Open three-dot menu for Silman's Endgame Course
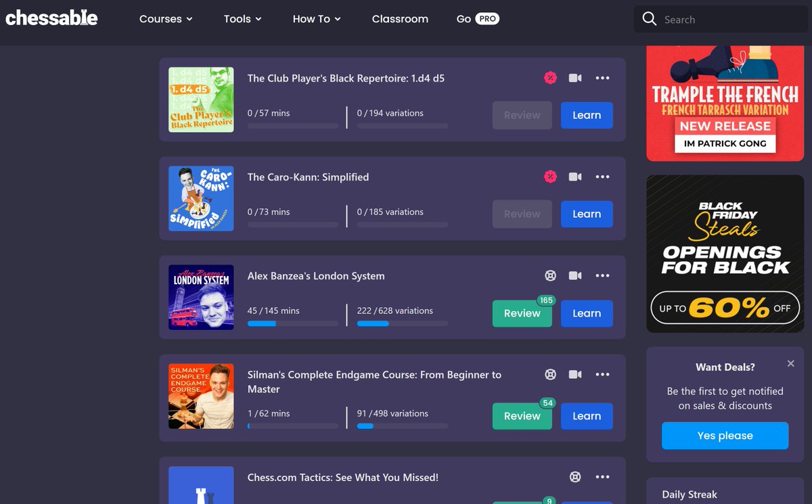 [602, 374]
